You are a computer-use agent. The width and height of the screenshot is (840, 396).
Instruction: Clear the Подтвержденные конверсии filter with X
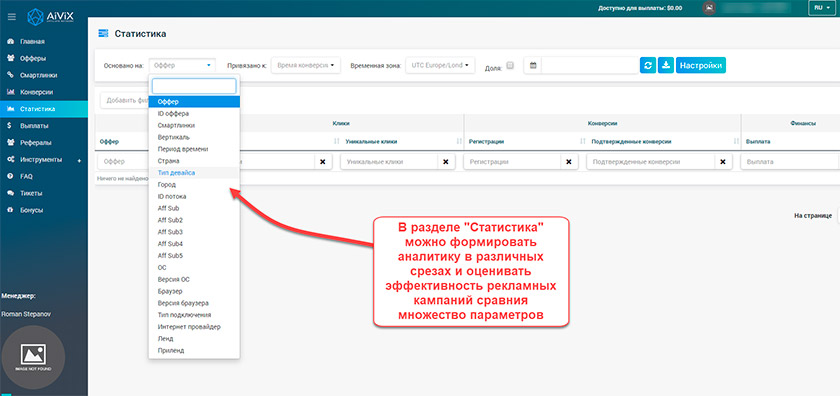pos(723,162)
